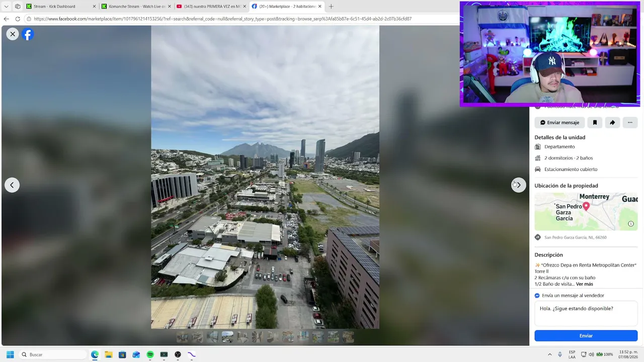Go to the previous listing photo

[12, 185]
